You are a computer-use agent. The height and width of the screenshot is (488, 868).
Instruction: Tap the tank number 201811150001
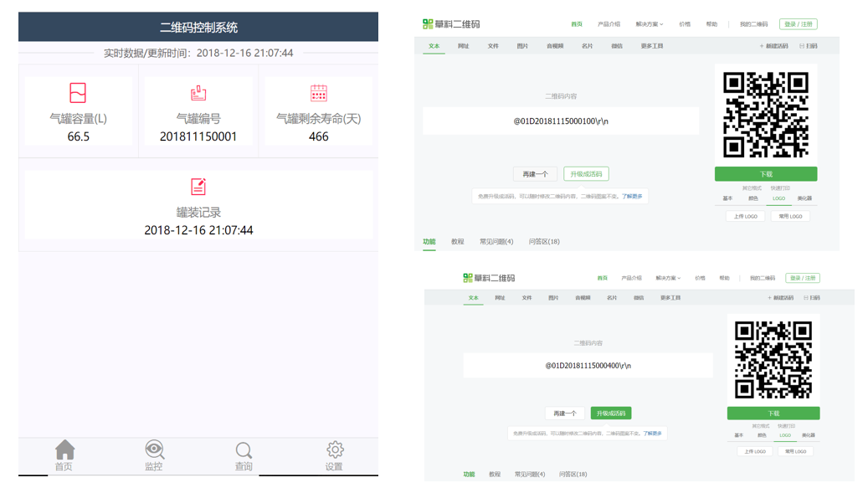click(x=198, y=136)
